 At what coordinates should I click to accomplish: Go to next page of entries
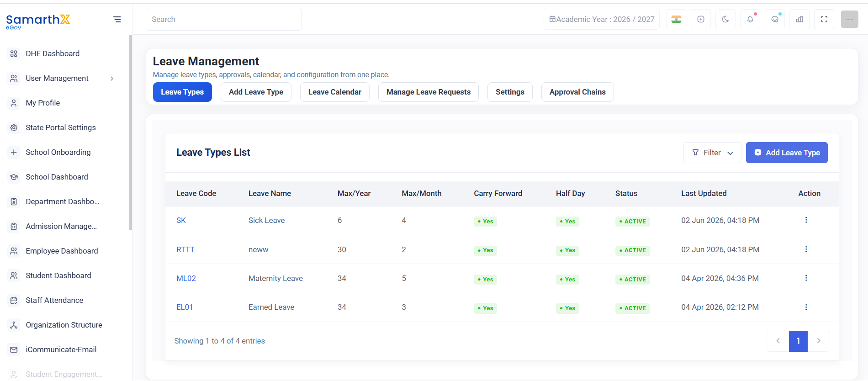point(819,341)
